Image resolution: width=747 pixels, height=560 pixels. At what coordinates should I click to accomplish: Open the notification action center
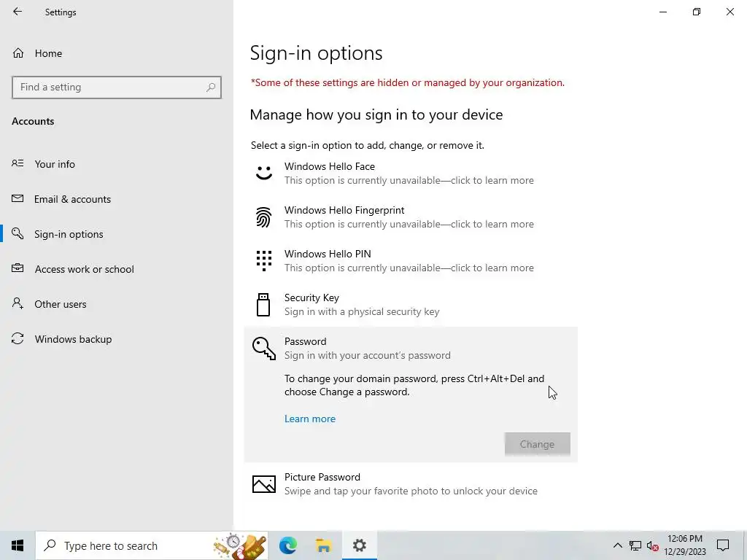pyautogui.click(x=723, y=545)
